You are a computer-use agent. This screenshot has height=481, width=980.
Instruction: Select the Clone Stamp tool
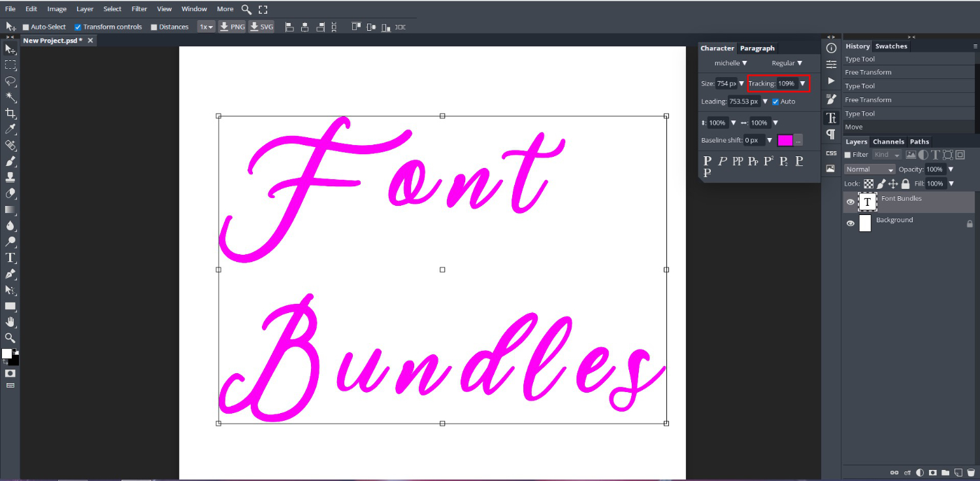click(x=10, y=177)
